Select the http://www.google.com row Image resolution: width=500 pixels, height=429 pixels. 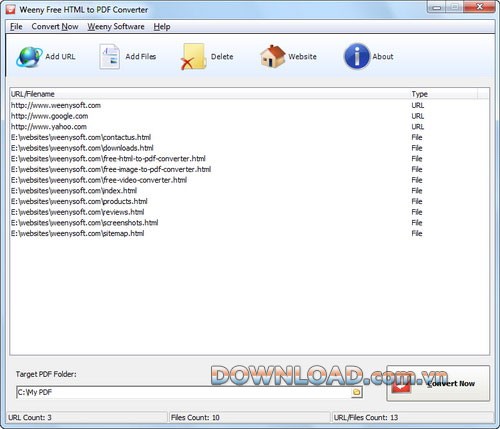pos(250,116)
